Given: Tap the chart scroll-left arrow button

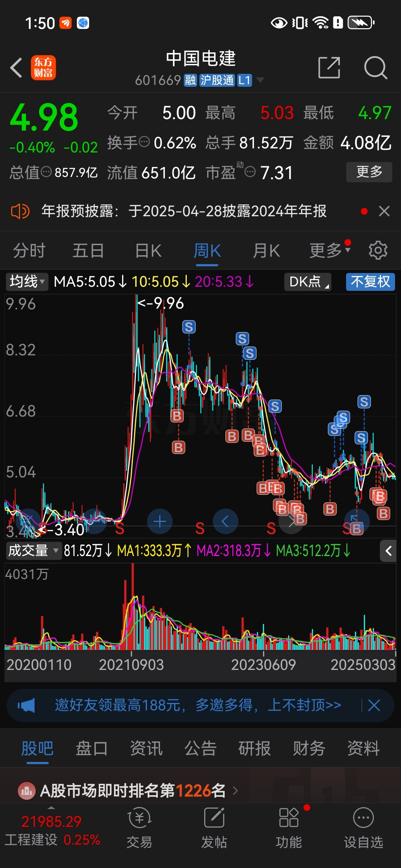Looking at the screenshot, I should pos(225,522).
